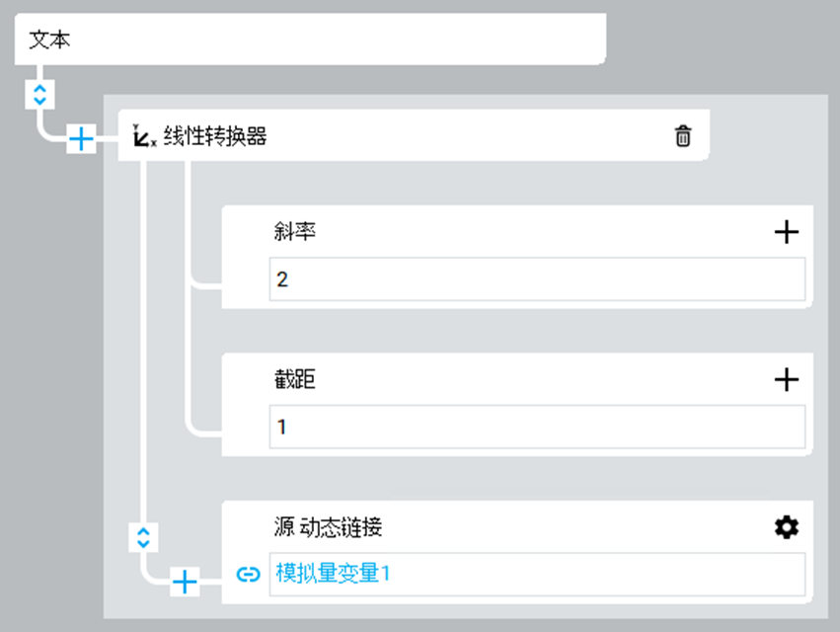Open 源 动态链接 gear settings

[786, 527]
